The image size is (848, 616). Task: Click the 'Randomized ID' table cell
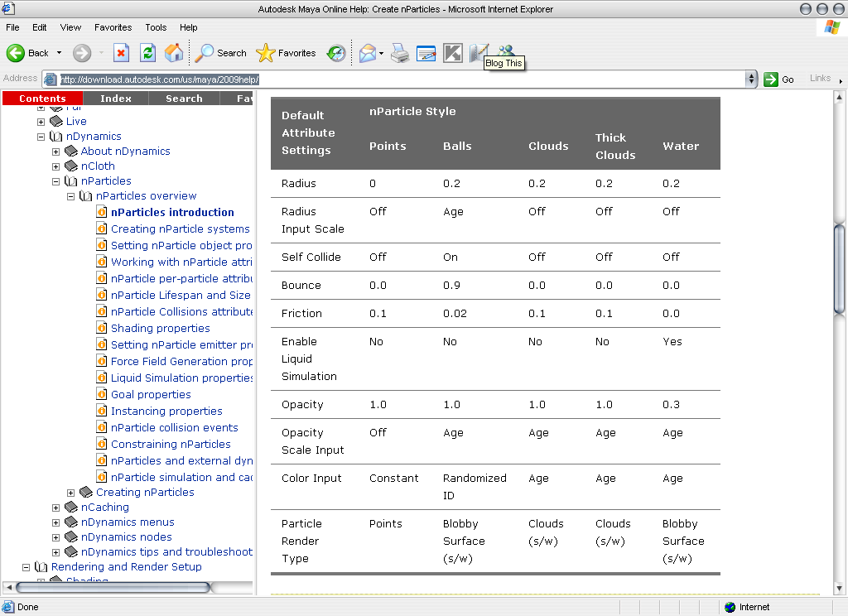click(x=475, y=487)
